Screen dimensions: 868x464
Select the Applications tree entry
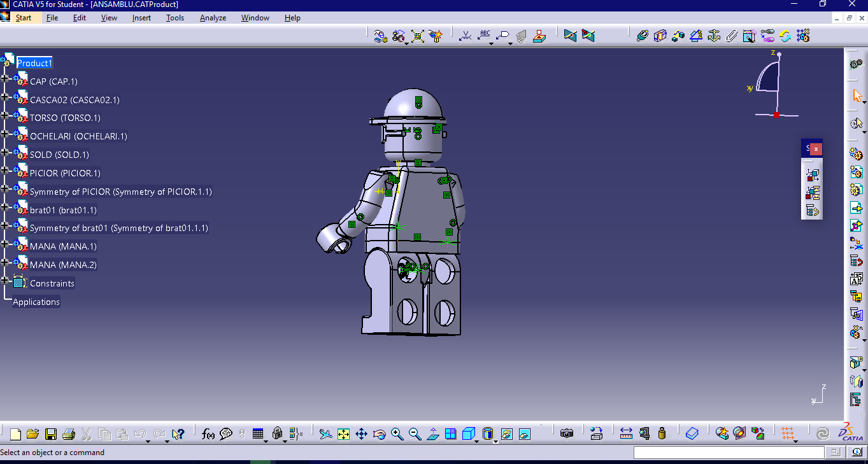(x=36, y=302)
